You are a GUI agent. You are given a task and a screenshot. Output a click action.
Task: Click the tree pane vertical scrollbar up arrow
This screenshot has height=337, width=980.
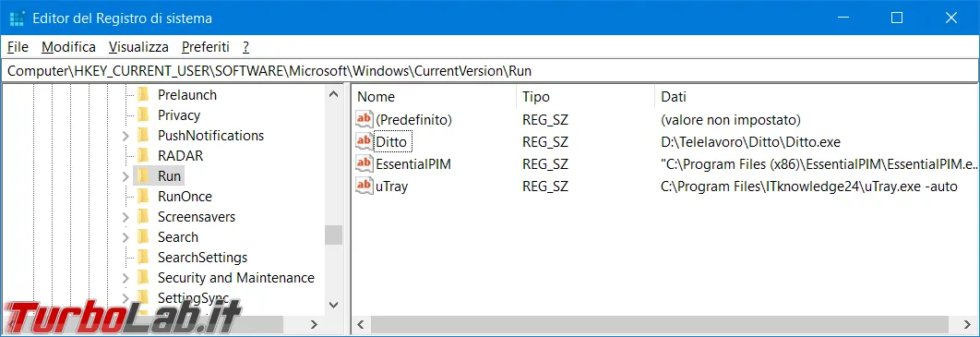pyautogui.click(x=334, y=94)
